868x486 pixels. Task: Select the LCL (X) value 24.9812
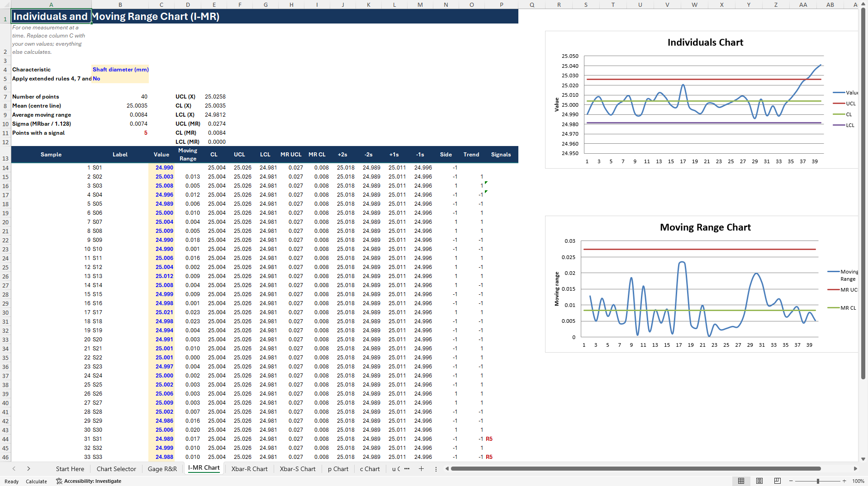click(214, 115)
